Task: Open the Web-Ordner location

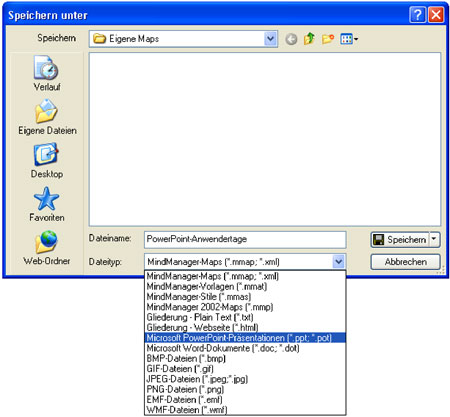Action: pos(47,247)
